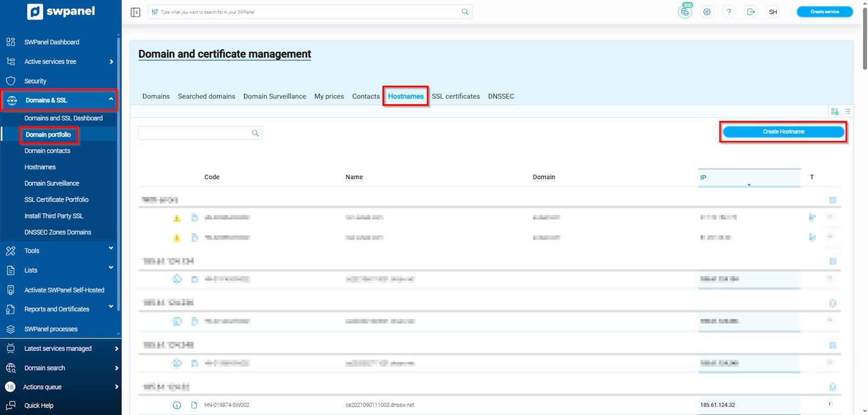Click the Active services tree icon
Screen dimensions: 868x415
[x=11, y=61]
